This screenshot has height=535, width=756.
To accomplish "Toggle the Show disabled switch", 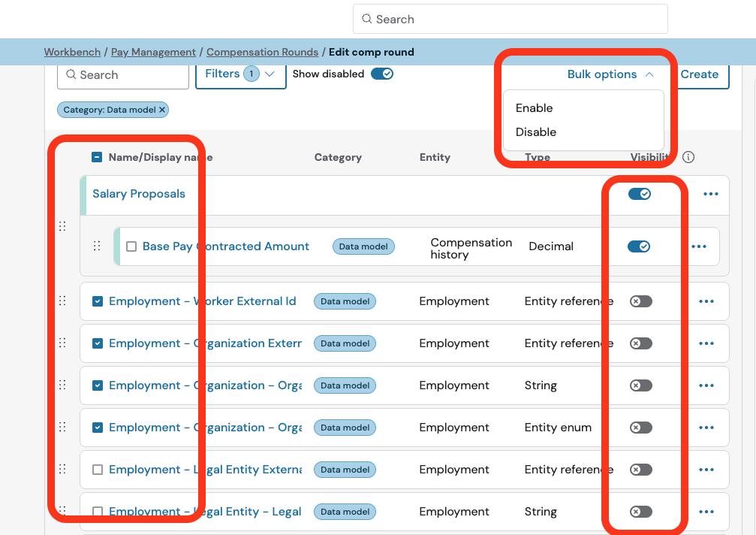I will pyautogui.click(x=382, y=74).
